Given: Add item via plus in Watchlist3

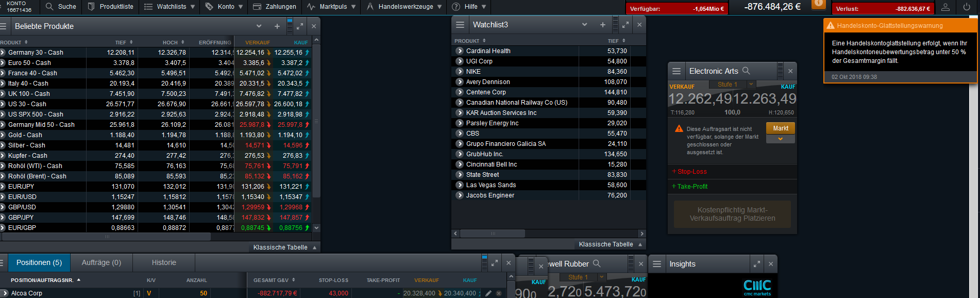Looking at the screenshot, I should [603, 25].
